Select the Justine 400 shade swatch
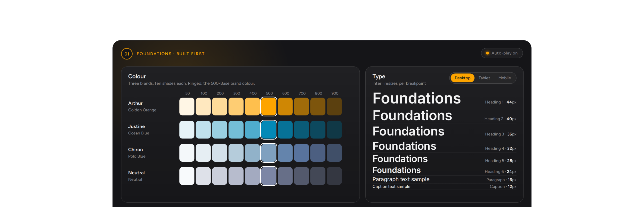 (x=252, y=130)
